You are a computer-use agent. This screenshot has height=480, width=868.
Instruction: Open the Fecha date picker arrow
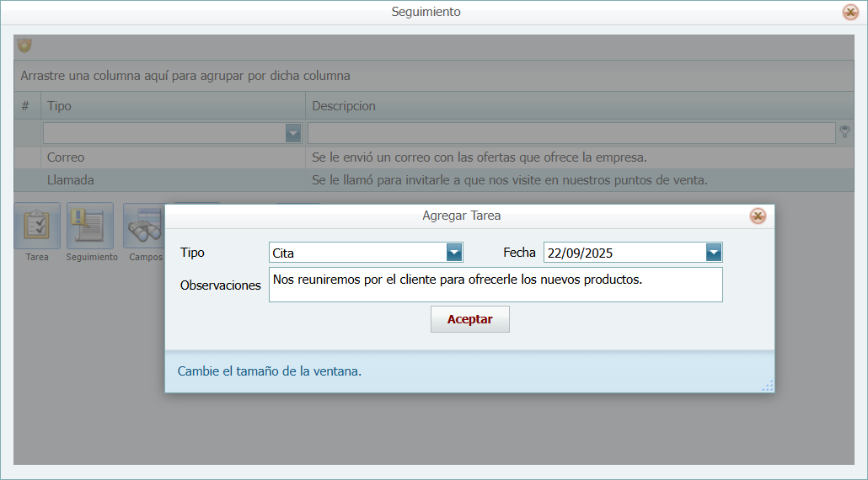coord(714,253)
